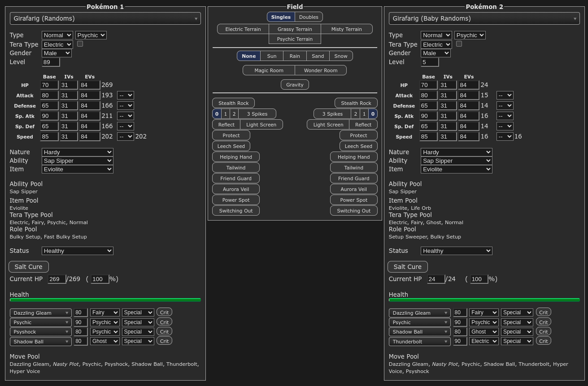This screenshot has width=588, height=386.
Task: Set weather to Rain
Action: click(x=295, y=56)
